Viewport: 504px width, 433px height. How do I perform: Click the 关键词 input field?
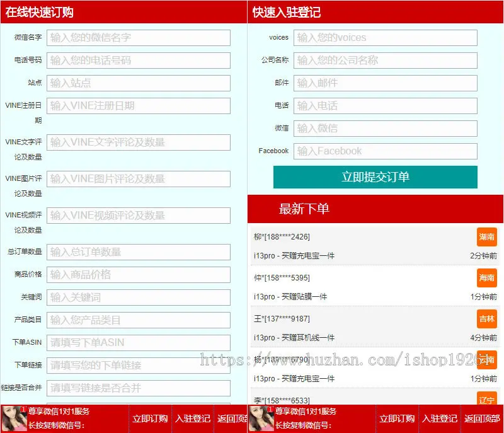point(139,297)
